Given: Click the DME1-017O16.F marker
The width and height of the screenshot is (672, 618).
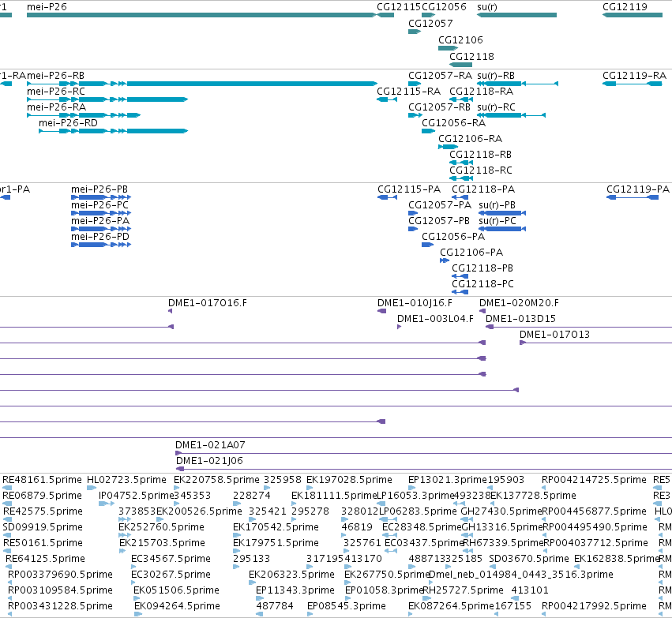Looking at the screenshot, I should 170,311.
